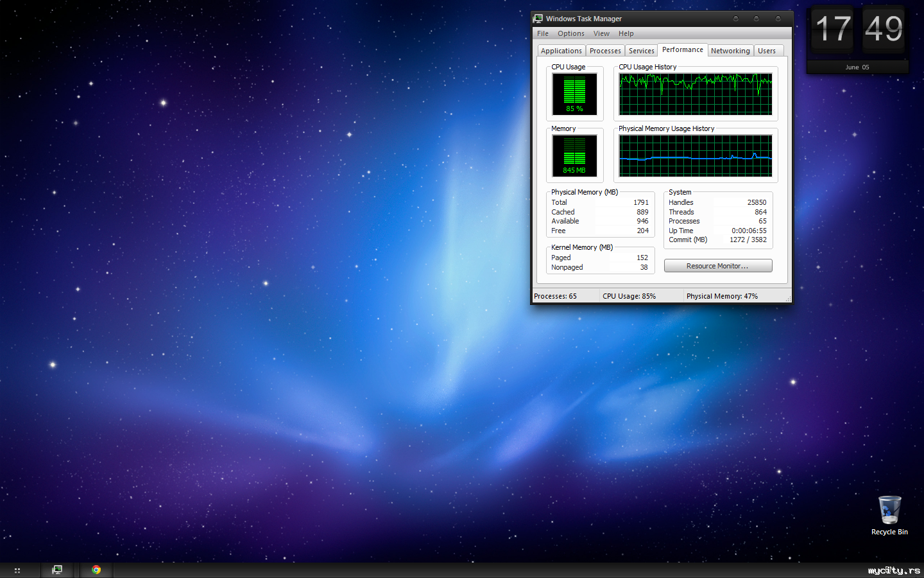The width and height of the screenshot is (924, 578).
Task: Click the Task Manager title bar icon
Action: coord(538,19)
